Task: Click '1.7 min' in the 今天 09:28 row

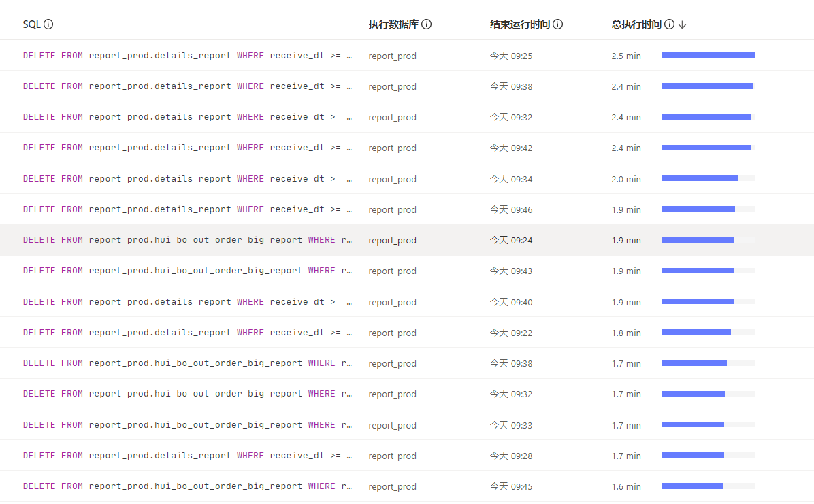Action: (626, 455)
